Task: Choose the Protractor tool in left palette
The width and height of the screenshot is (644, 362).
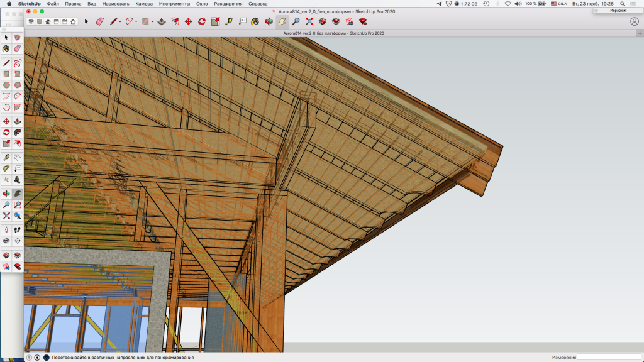Action: (x=6, y=168)
